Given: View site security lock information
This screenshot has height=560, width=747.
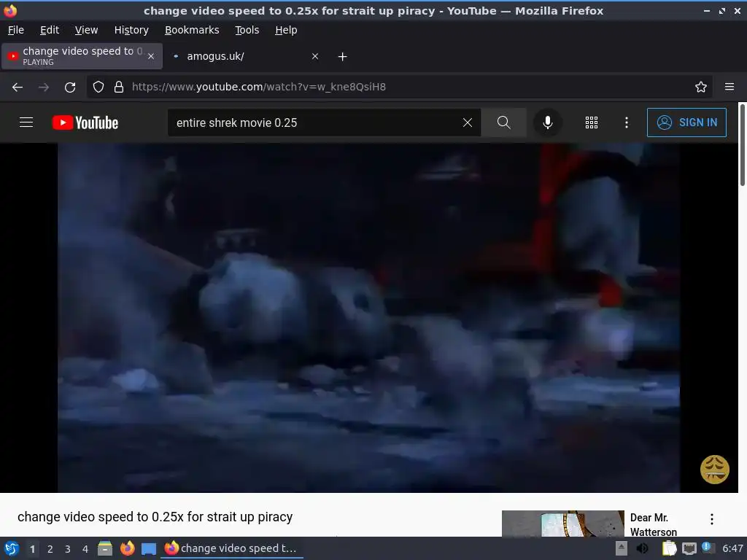Looking at the screenshot, I should [x=119, y=87].
